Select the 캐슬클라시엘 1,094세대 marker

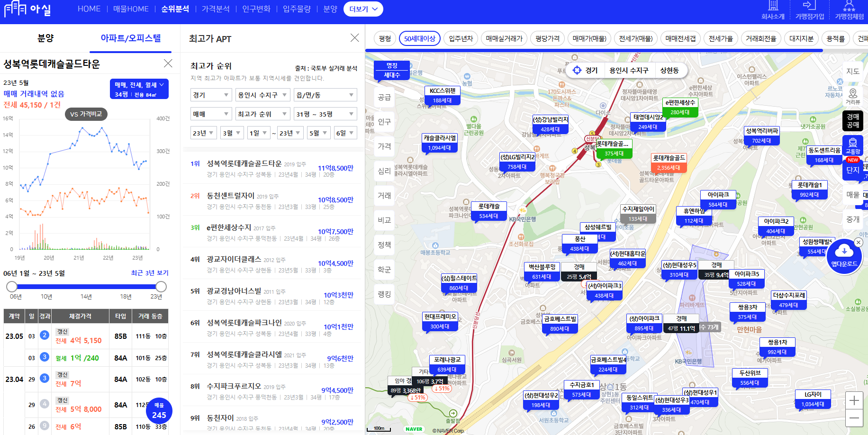click(x=440, y=143)
